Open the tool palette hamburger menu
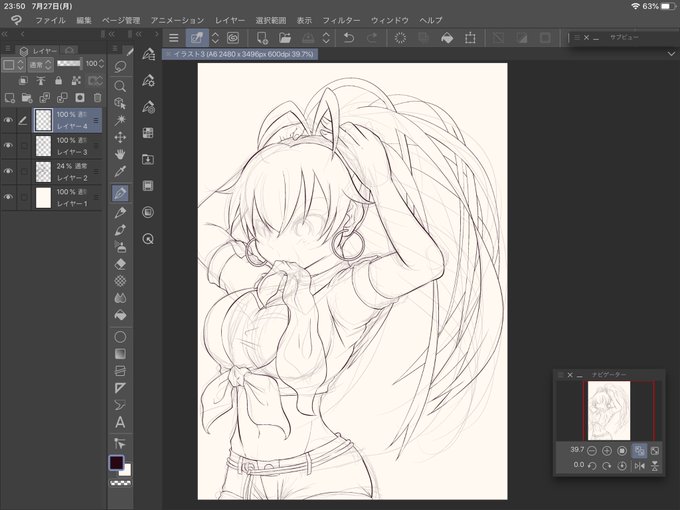680x510 pixels. tap(114, 49)
